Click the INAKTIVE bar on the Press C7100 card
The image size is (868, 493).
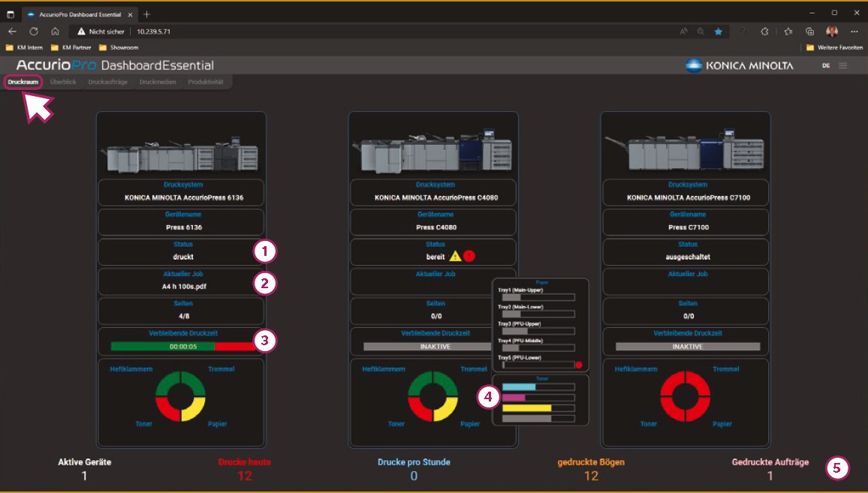coord(688,347)
